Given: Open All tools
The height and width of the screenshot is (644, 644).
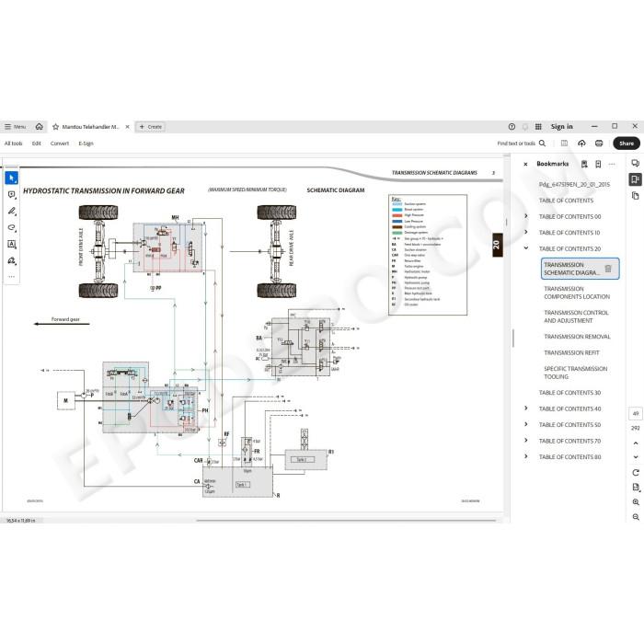Looking at the screenshot, I should point(13,144).
